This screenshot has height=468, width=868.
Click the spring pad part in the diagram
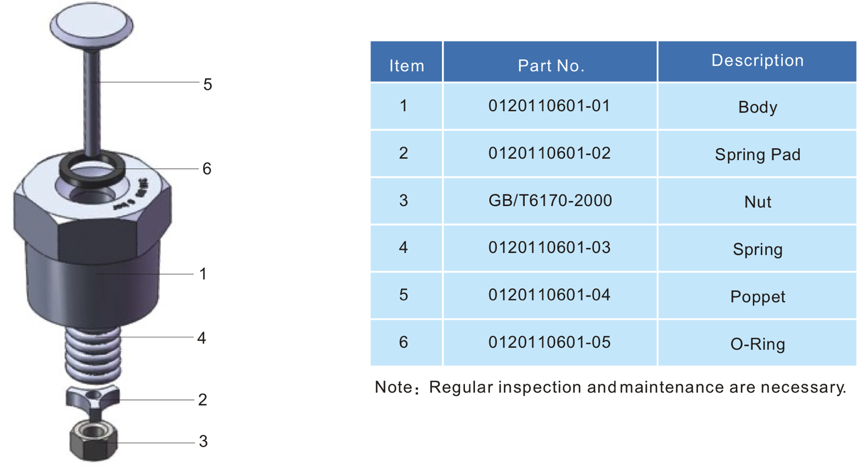pos(93,399)
